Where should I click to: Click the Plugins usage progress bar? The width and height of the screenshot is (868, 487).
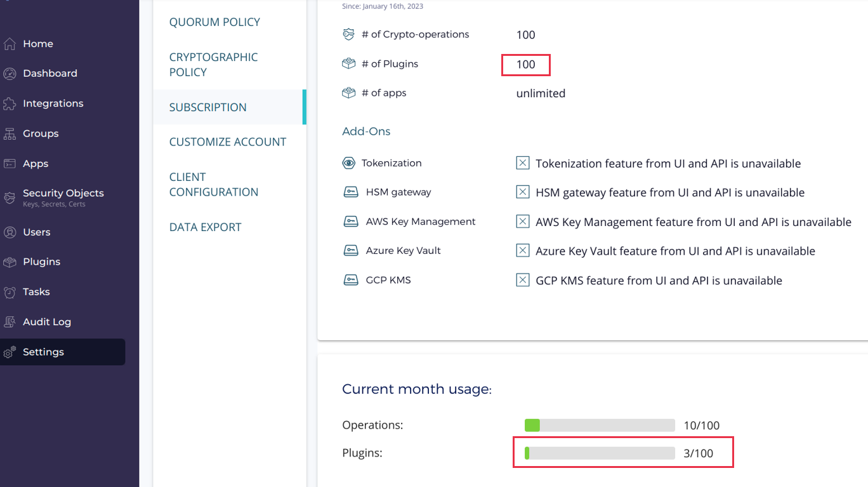coord(600,453)
